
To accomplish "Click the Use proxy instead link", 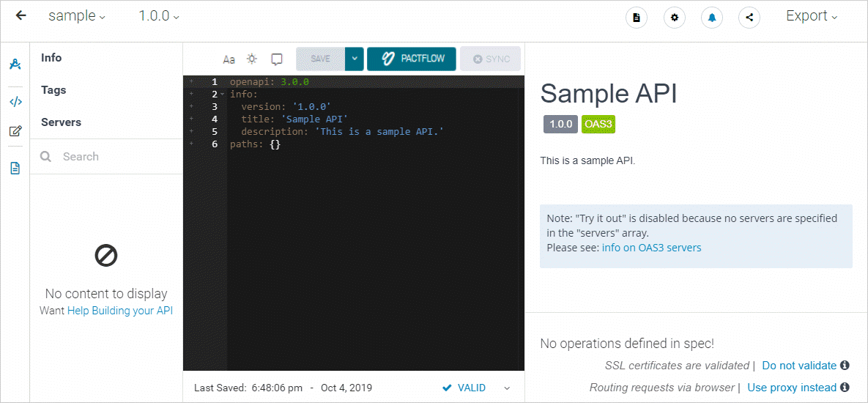I will point(792,387).
